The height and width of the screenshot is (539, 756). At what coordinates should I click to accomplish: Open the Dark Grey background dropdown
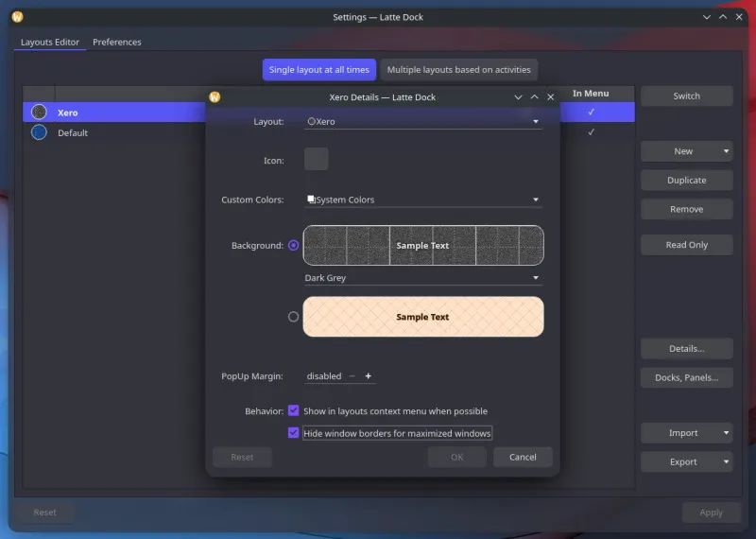tap(423, 278)
